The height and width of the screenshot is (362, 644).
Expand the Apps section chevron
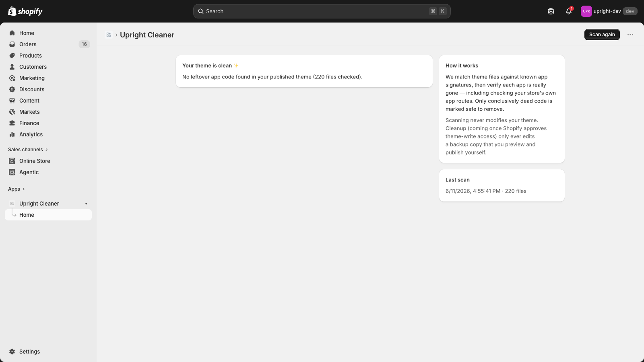(x=24, y=189)
